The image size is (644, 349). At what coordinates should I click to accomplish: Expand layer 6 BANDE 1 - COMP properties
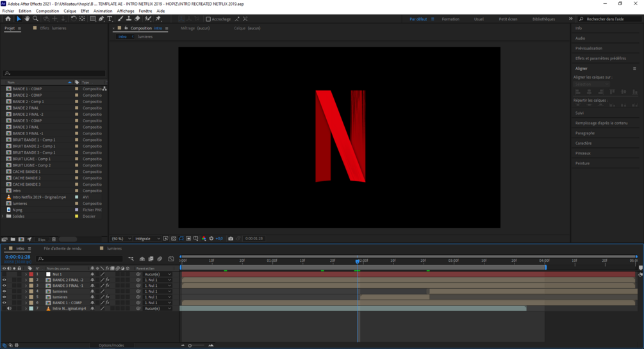click(x=26, y=303)
